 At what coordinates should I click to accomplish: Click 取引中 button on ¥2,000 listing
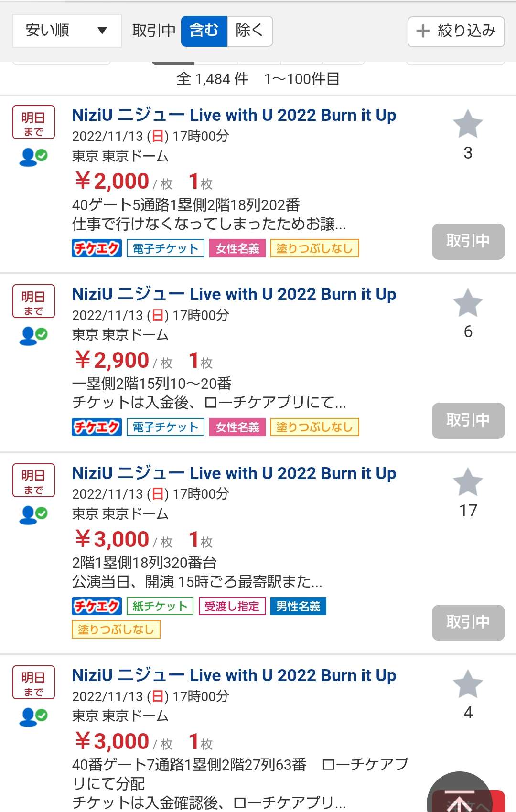(468, 241)
